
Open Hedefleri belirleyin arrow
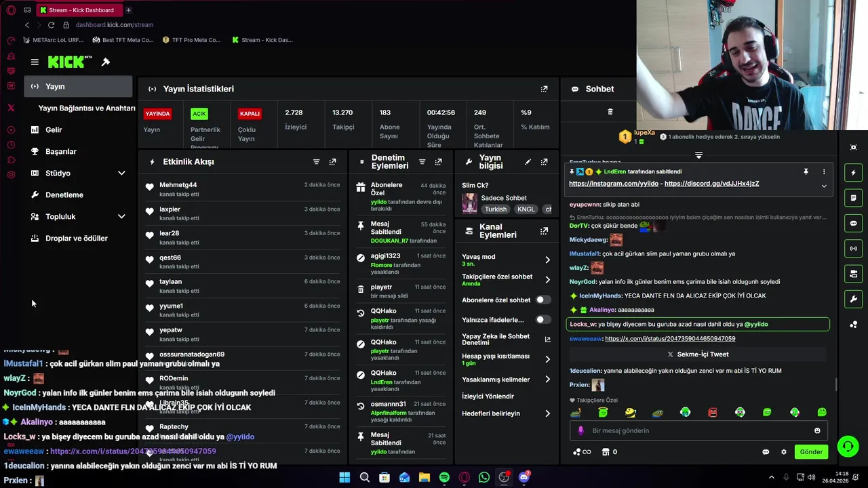(x=547, y=413)
